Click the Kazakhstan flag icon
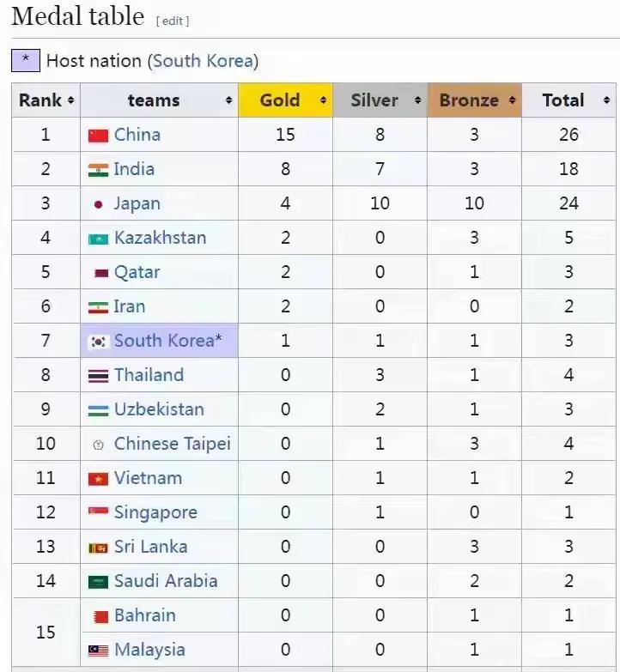This screenshot has height=672, width=620. pos(98,239)
